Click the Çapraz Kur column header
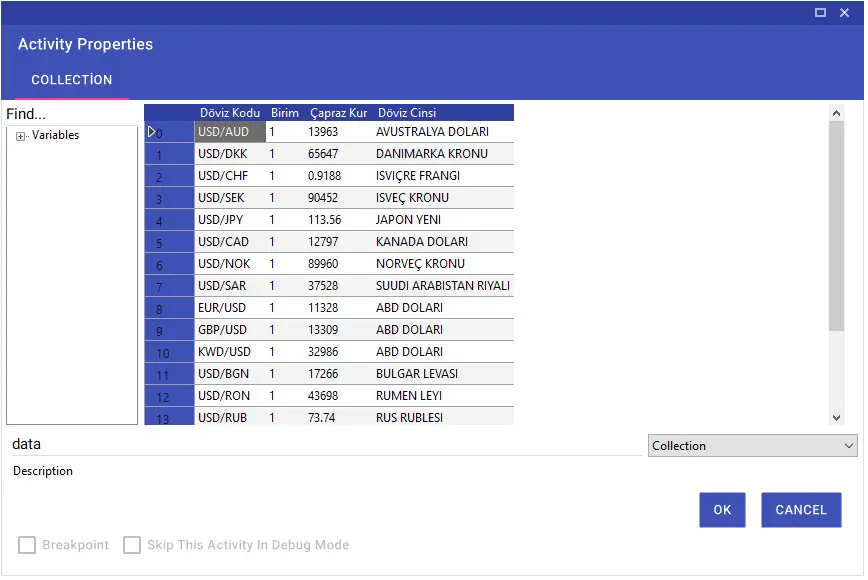The height and width of the screenshot is (580, 868). (339, 113)
